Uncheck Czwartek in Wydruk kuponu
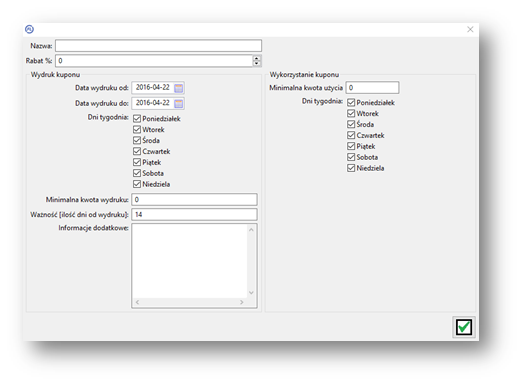 click(x=137, y=151)
